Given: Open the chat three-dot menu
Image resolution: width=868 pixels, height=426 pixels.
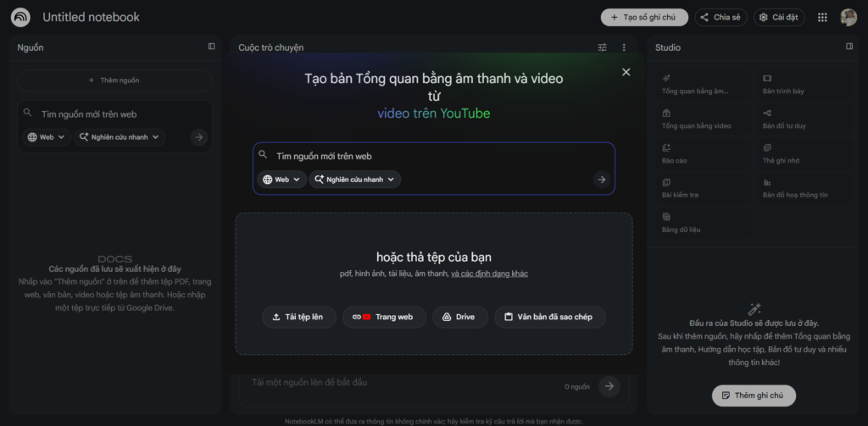Looking at the screenshot, I should [624, 47].
